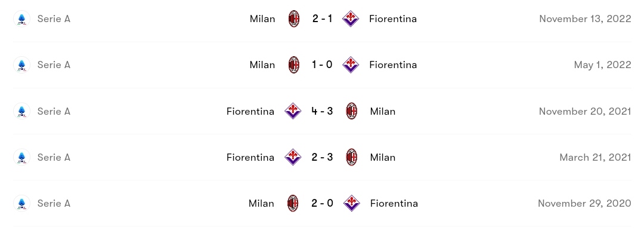Open the 4 - 3 score result
The height and width of the screenshot is (230, 644).
[x=322, y=111]
